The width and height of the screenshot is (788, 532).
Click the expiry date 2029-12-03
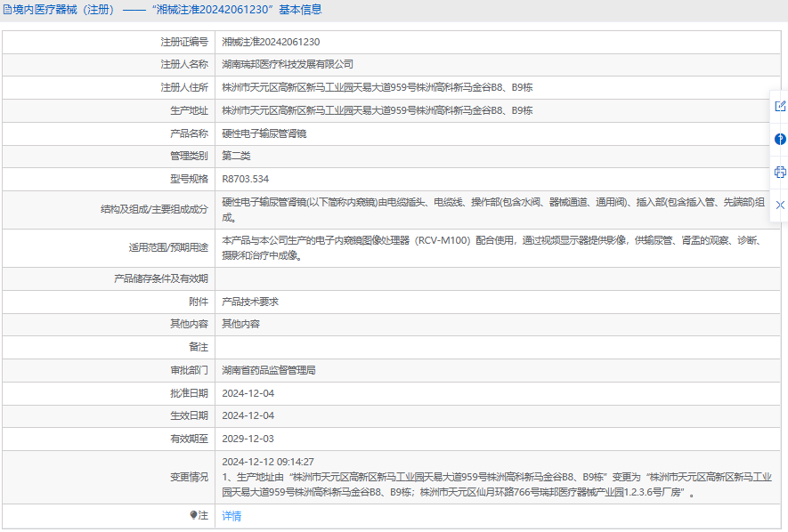[248, 439]
